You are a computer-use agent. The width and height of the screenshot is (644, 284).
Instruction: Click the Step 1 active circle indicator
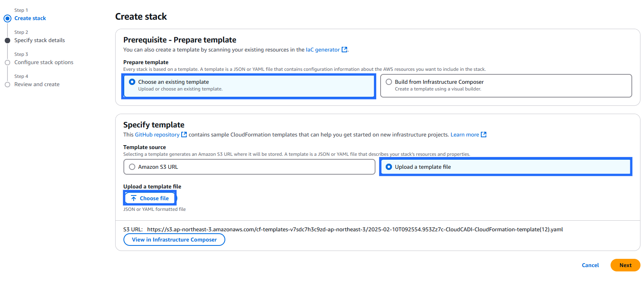coord(7,18)
